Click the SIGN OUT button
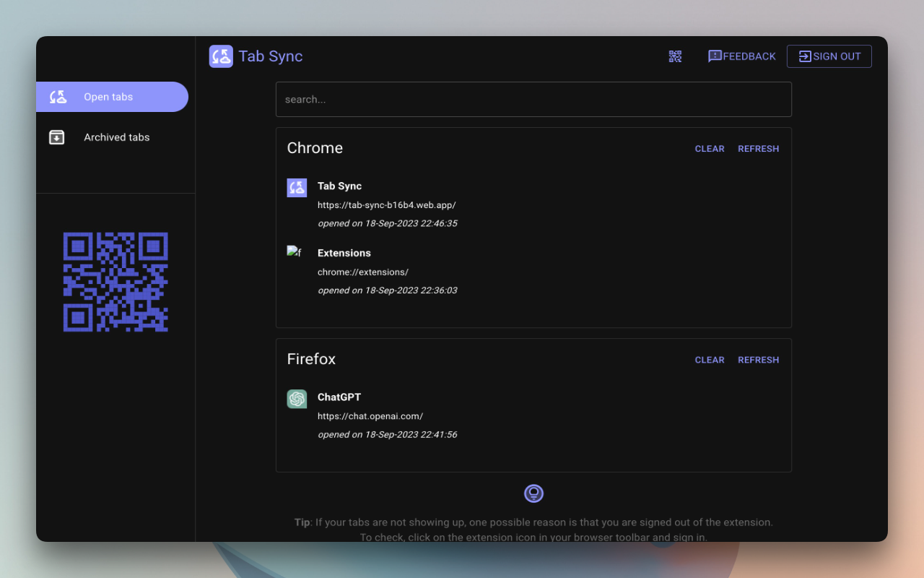924x578 pixels. [x=829, y=56]
